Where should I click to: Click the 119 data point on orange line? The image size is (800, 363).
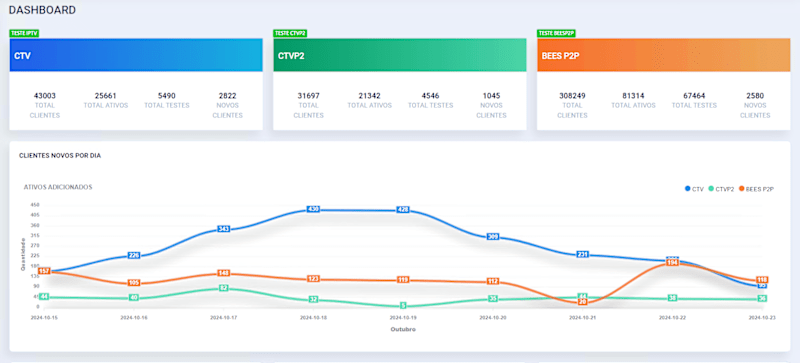click(x=403, y=280)
